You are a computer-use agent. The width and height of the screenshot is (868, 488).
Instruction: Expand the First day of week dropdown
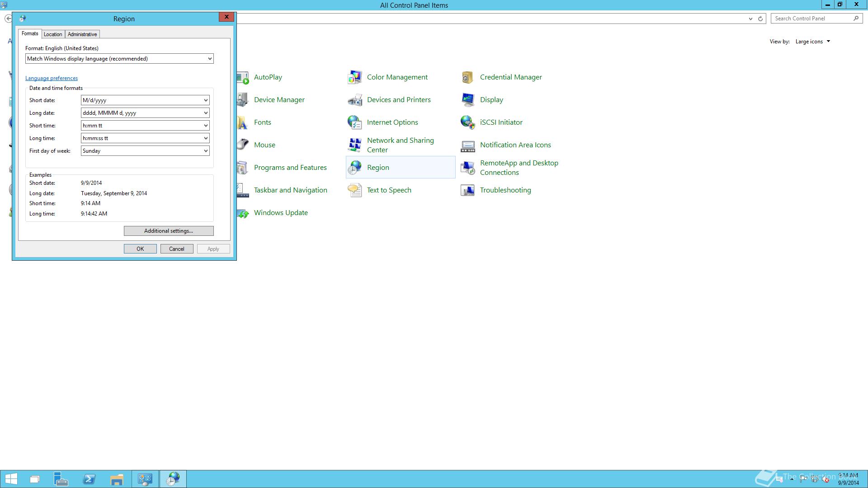coord(206,151)
